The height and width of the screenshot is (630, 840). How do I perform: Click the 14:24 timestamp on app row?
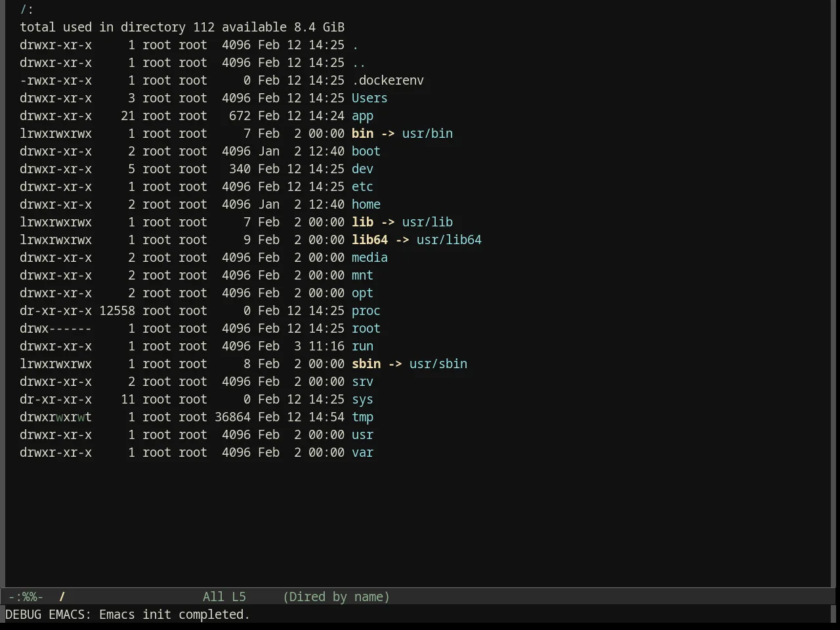click(x=326, y=115)
